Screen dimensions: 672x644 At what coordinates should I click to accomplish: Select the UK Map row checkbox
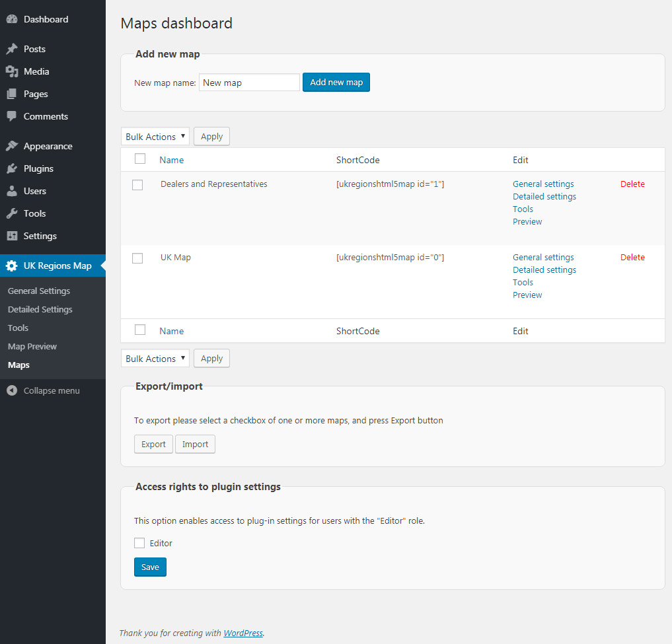(137, 258)
